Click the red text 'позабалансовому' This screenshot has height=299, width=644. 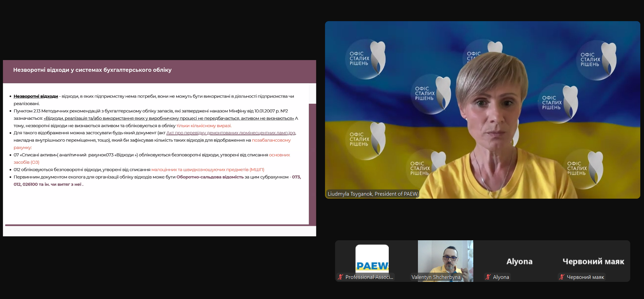point(271,140)
